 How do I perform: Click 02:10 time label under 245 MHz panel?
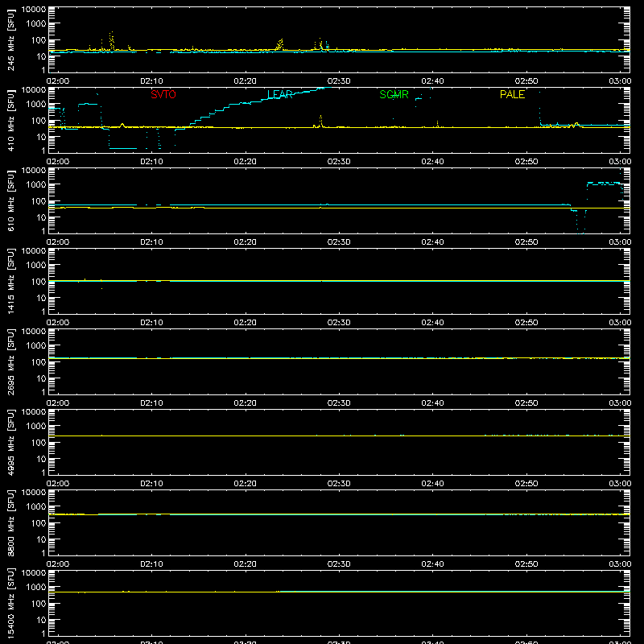(151, 81)
